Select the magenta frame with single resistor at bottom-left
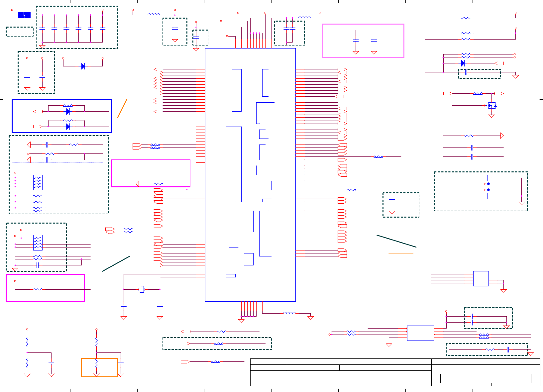The image size is (543, 392). point(46,288)
